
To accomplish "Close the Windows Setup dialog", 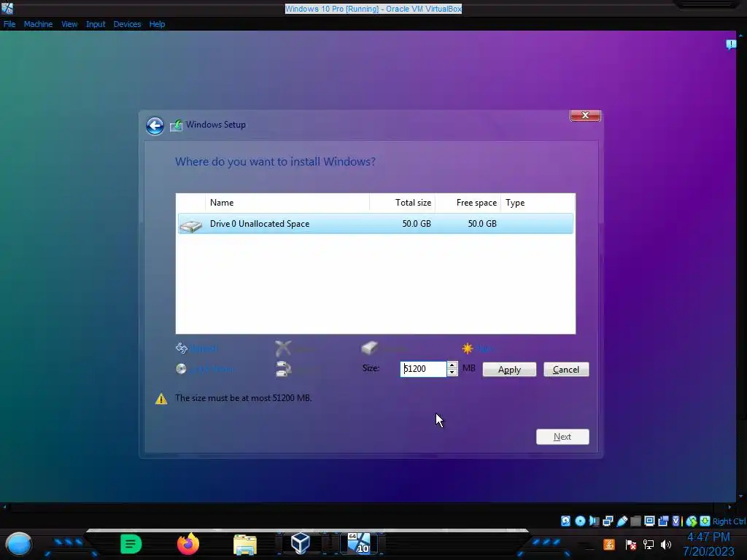I will [586, 115].
